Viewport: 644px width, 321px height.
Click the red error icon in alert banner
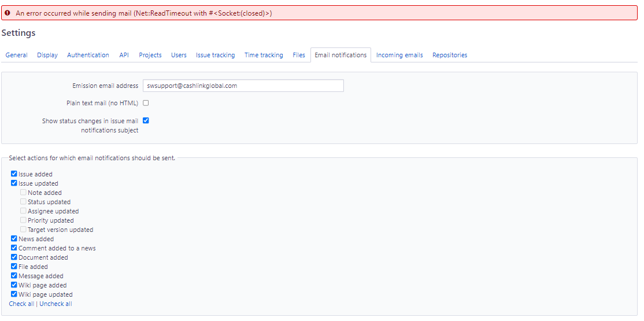pyautogui.click(x=8, y=13)
